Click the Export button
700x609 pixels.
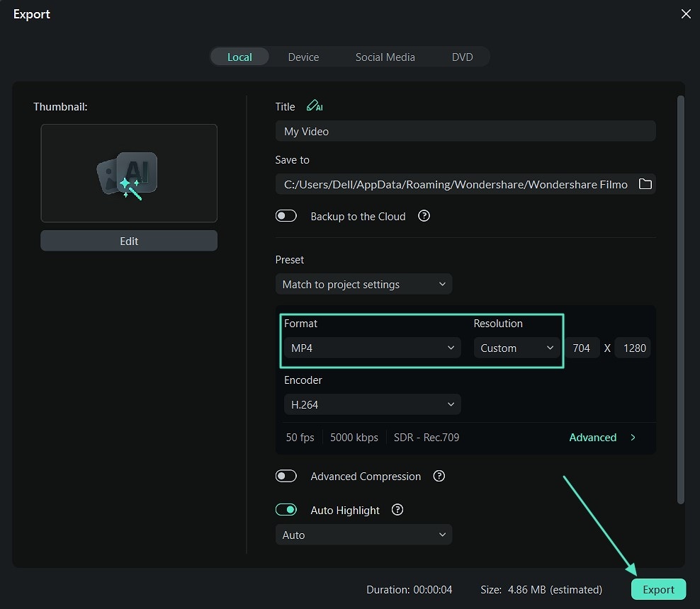(658, 589)
